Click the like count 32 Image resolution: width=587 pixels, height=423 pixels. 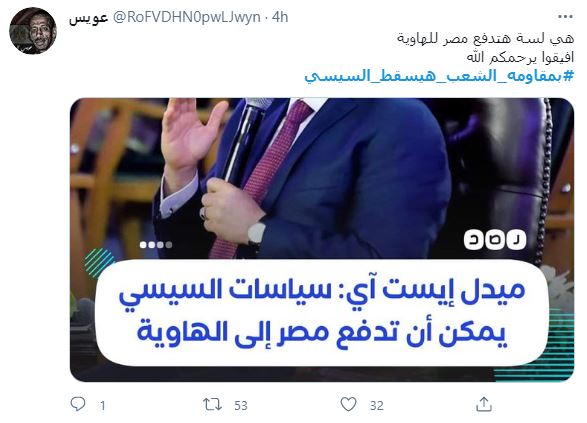coord(377,405)
